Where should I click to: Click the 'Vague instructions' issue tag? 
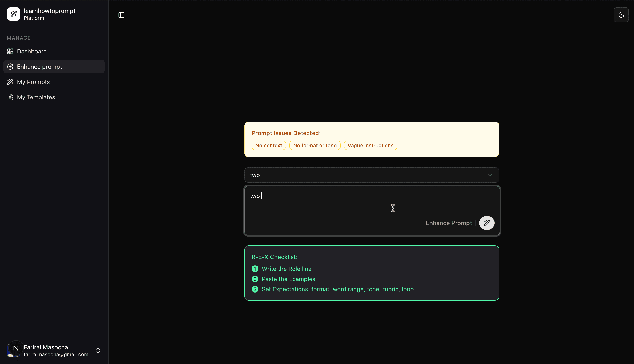pos(370,146)
